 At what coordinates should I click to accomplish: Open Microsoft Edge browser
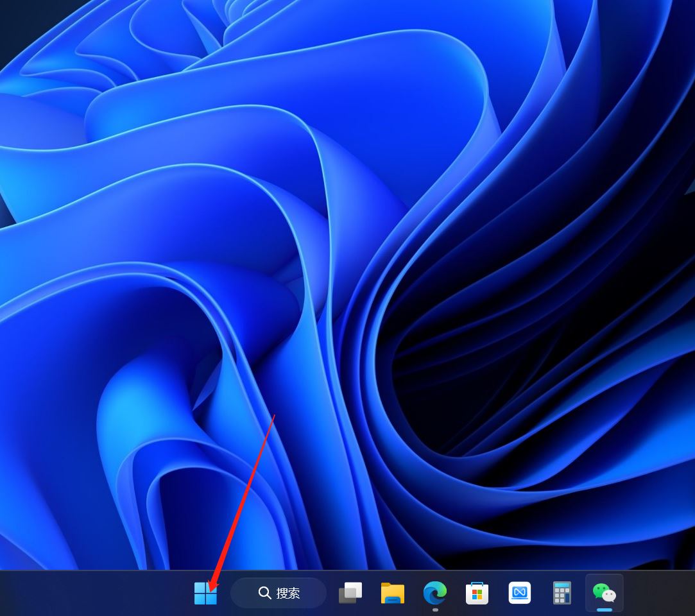click(x=435, y=593)
